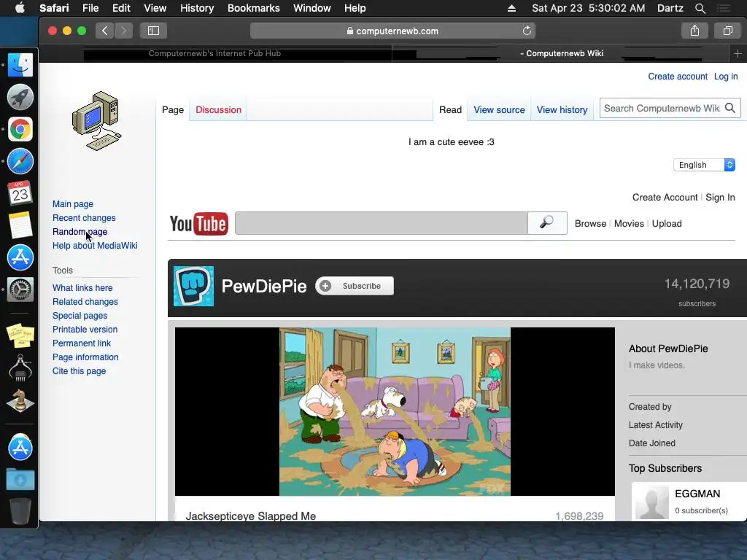The height and width of the screenshot is (560, 747).
Task: Click the computernewb.com address bar
Action: [x=392, y=31]
